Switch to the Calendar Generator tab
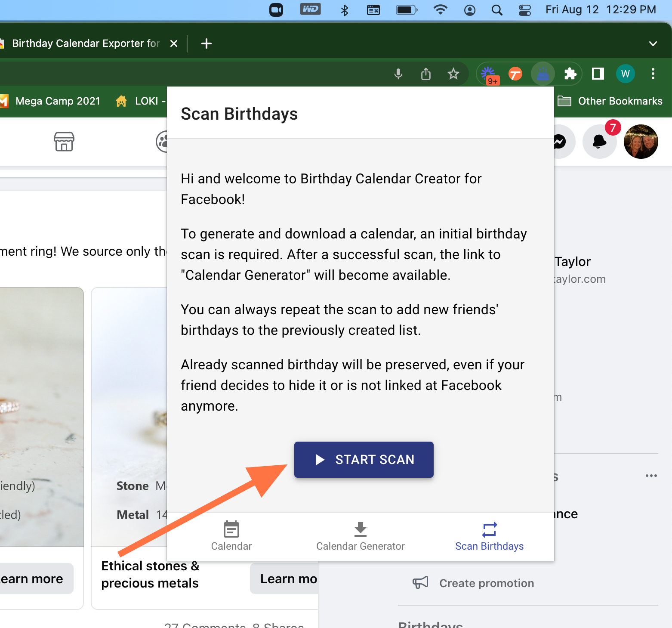672x628 pixels. [x=361, y=536]
